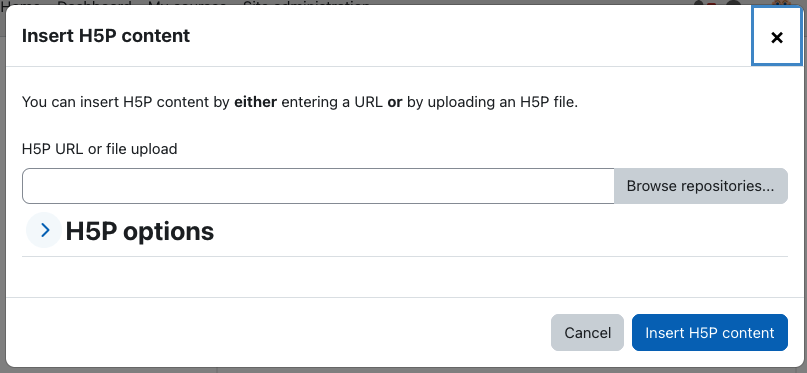Viewport: 807px width, 373px height.
Task: Cancel inserting H5P content
Action: [587, 333]
